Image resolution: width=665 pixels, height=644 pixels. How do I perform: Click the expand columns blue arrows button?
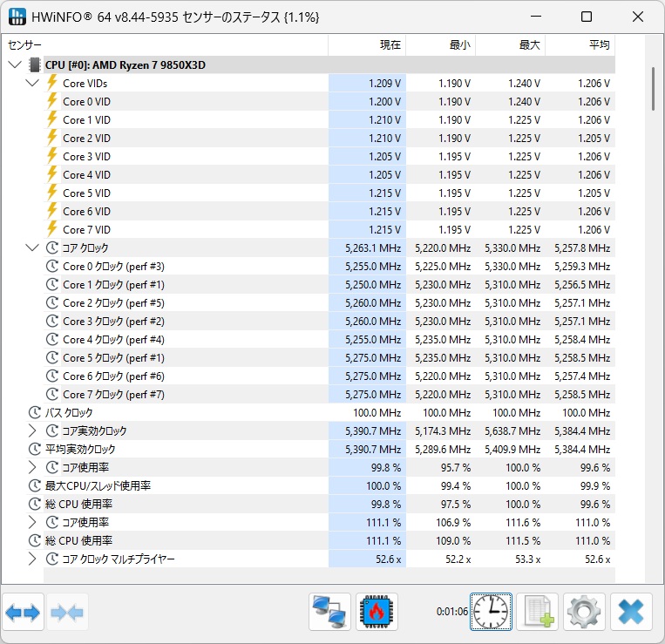[x=23, y=613]
